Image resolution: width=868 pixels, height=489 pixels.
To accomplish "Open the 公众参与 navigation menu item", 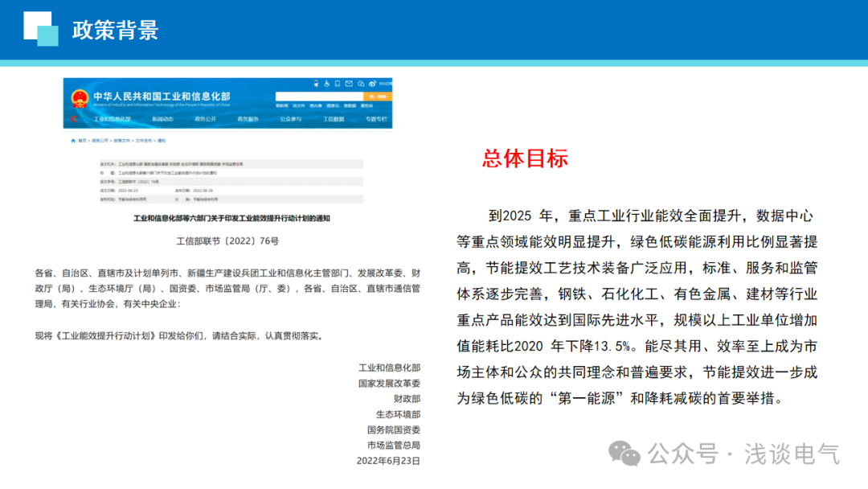I will [291, 119].
